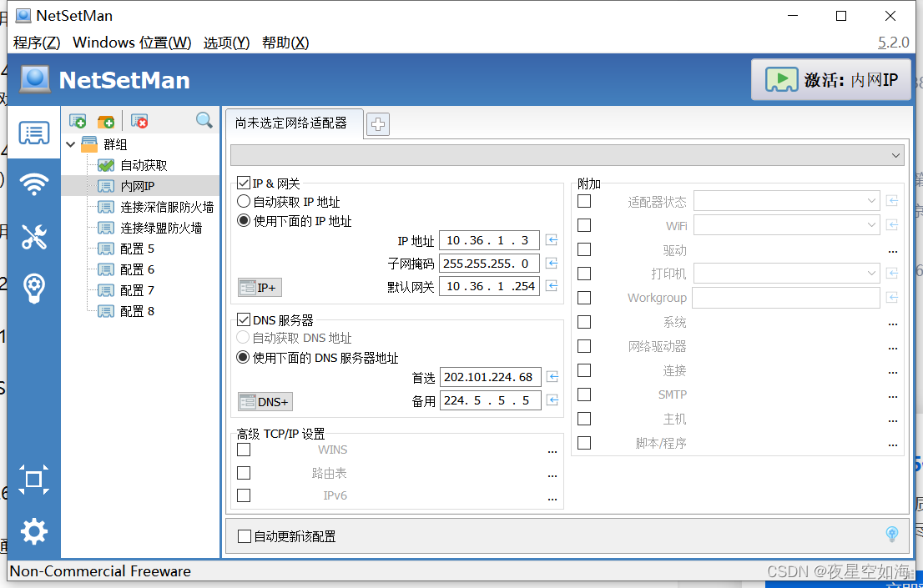
Task: Get current 子网掩码 value arrow
Action: (x=552, y=263)
